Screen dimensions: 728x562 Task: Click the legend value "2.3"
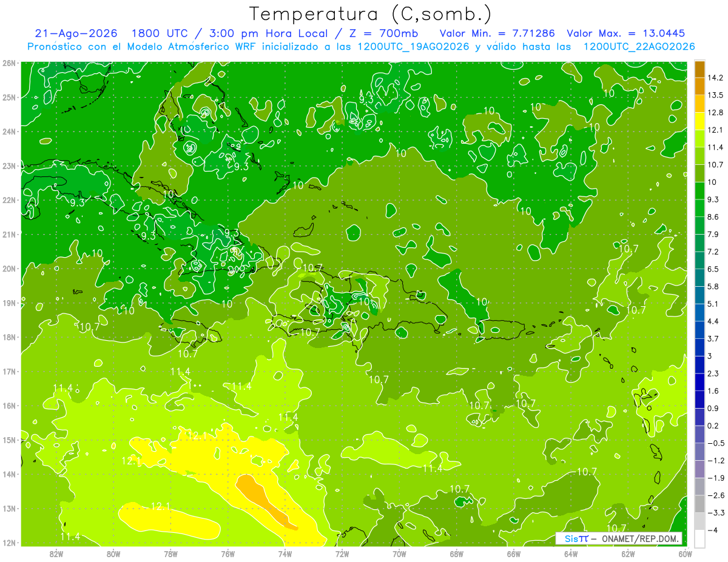click(x=712, y=373)
